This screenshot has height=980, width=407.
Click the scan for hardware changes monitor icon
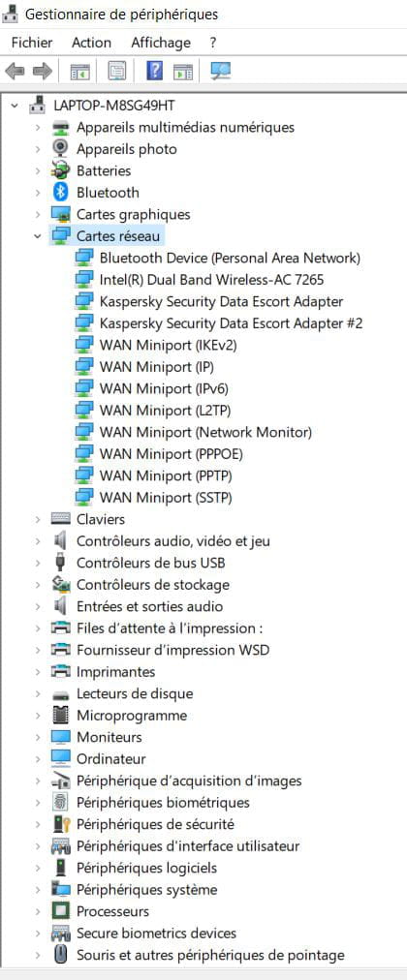click(220, 71)
